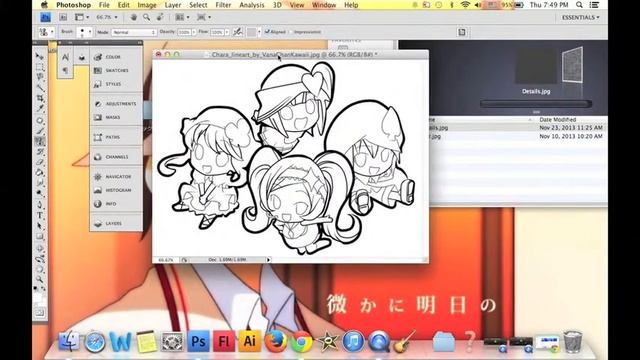Open Illustrator from the Dock
The image size is (640, 360).
(249, 341)
